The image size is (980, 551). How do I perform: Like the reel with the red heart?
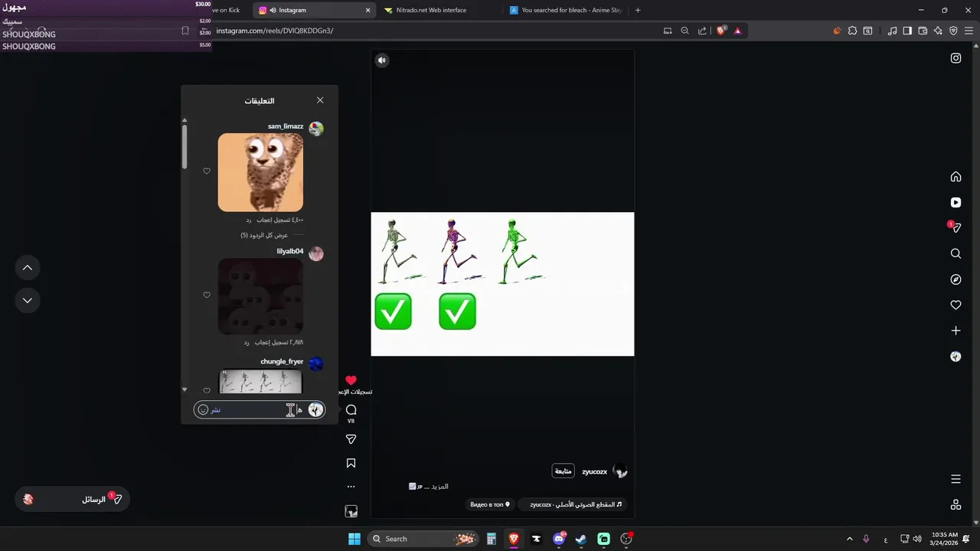click(351, 380)
